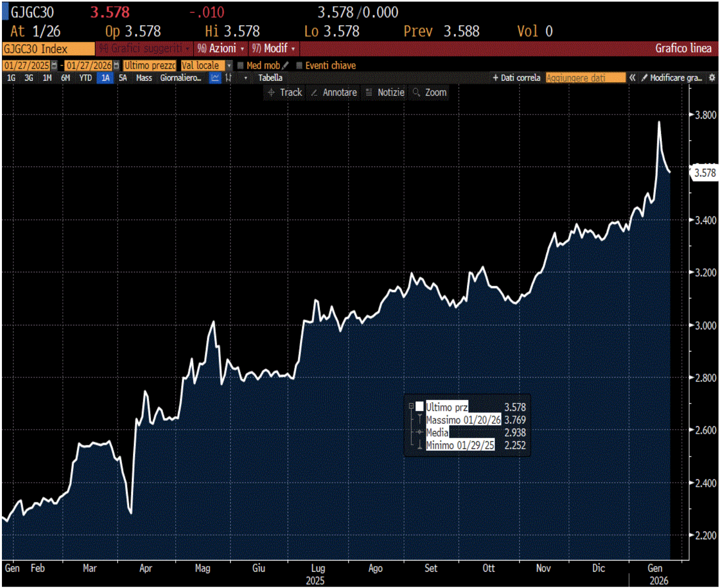
Task: Switch to the YTD time range
Action: point(85,78)
